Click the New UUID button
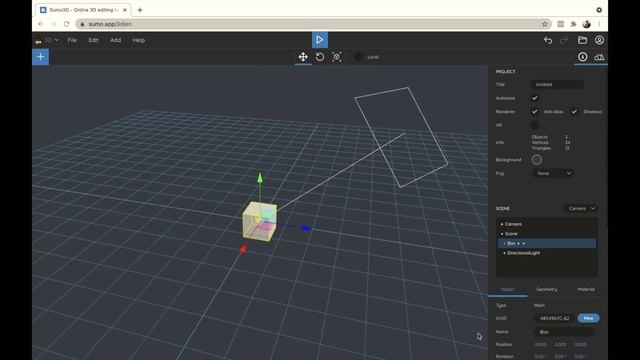The height and width of the screenshot is (360, 640). click(x=588, y=318)
